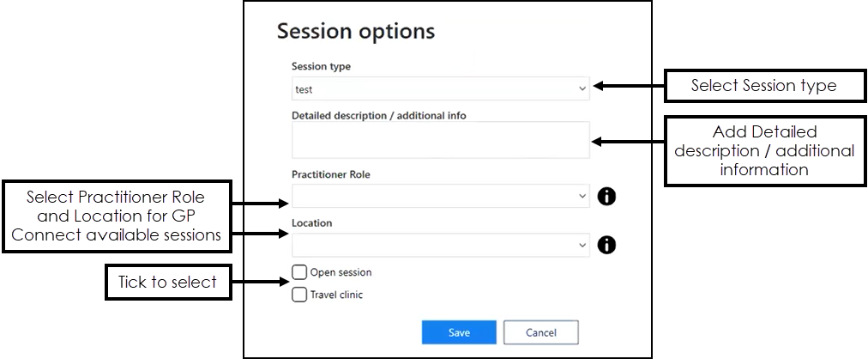Viewport: 868px width, 359px height.
Task: Click the Practitioner Role chevron arrow
Action: tap(582, 196)
